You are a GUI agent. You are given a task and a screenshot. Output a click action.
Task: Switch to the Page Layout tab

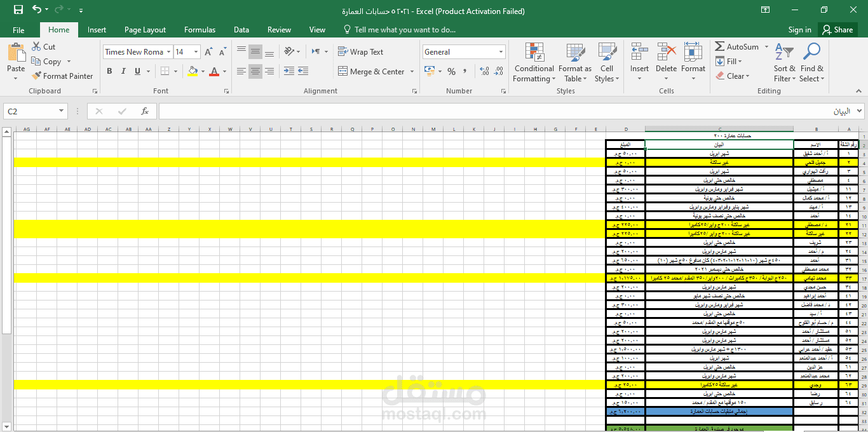point(145,30)
